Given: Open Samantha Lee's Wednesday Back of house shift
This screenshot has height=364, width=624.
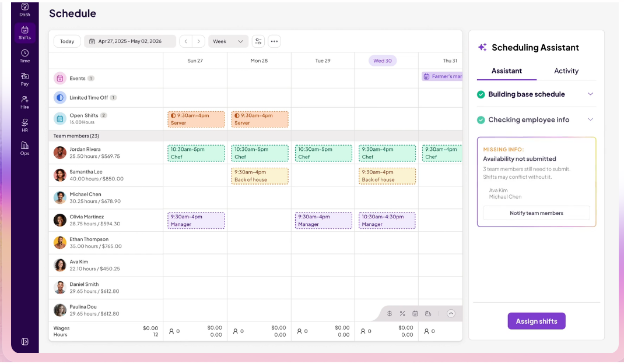Looking at the screenshot, I should (x=387, y=176).
